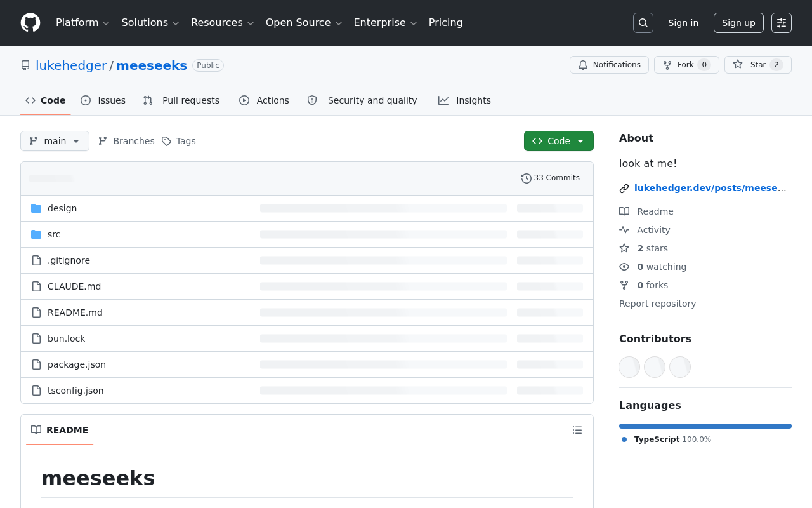Screen dimensions: 812x508
Task: Switch to the Code tab
Action: (x=46, y=100)
